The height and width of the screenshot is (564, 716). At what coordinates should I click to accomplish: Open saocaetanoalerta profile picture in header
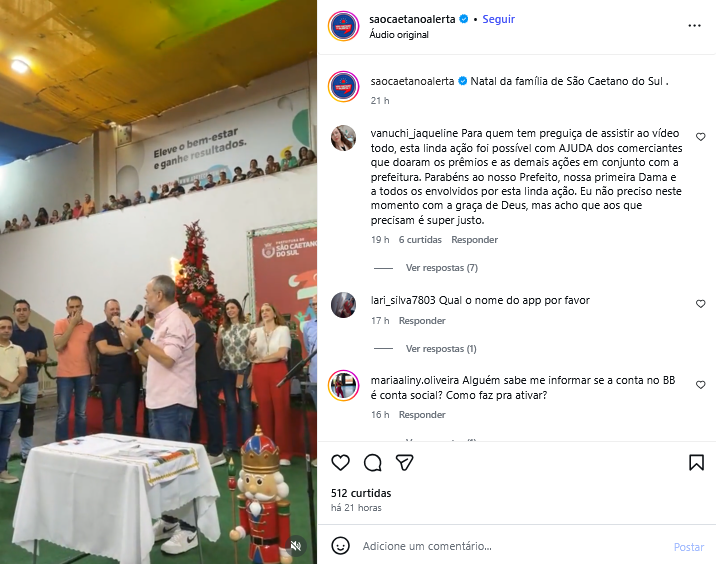coord(343,26)
